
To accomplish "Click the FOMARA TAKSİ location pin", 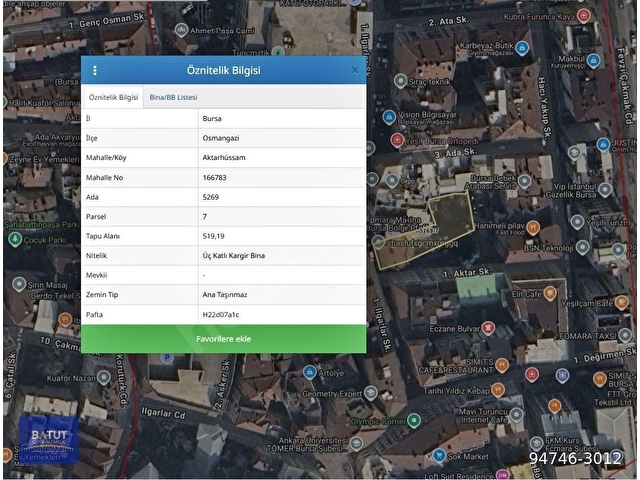I will (625, 335).
